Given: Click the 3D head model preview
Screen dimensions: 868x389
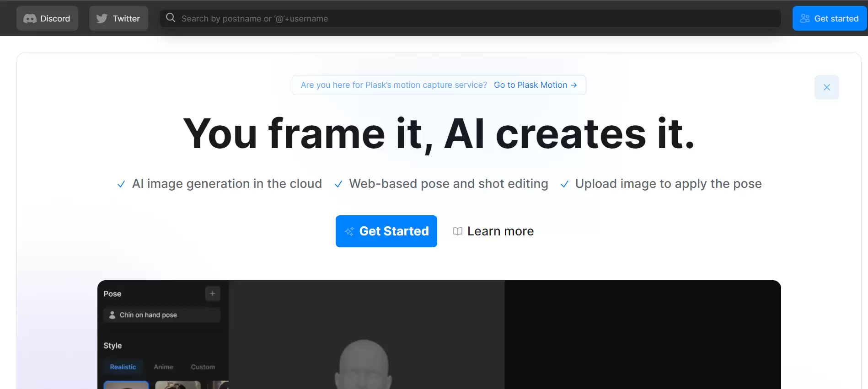Looking at the screenshot, I should [x=364, y=364].
